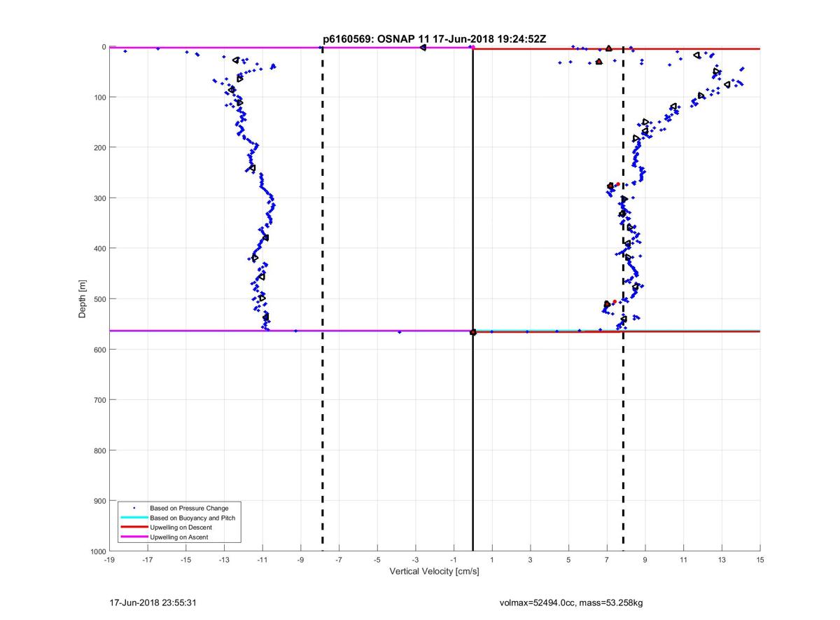This screenshot has height=620, width=840.
Task: Click the negative "-7" x-axis tick label
Action: point(339,560)
